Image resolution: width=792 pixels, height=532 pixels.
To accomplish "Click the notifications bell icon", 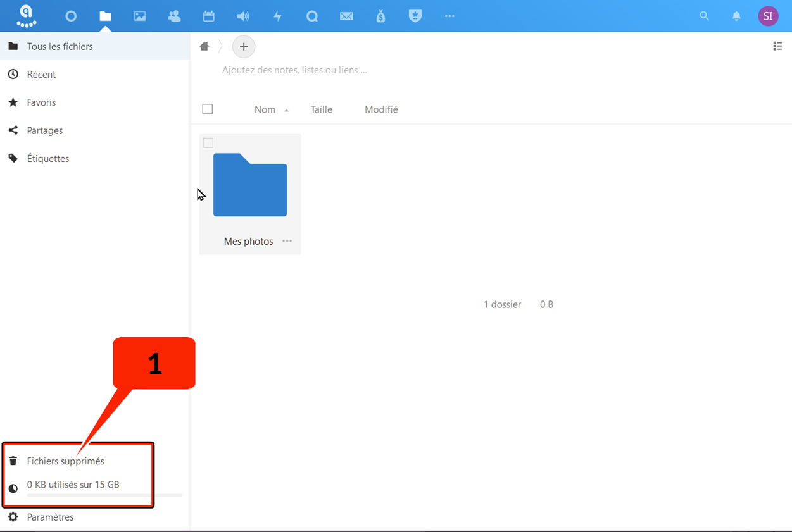I will pos(736,16).
